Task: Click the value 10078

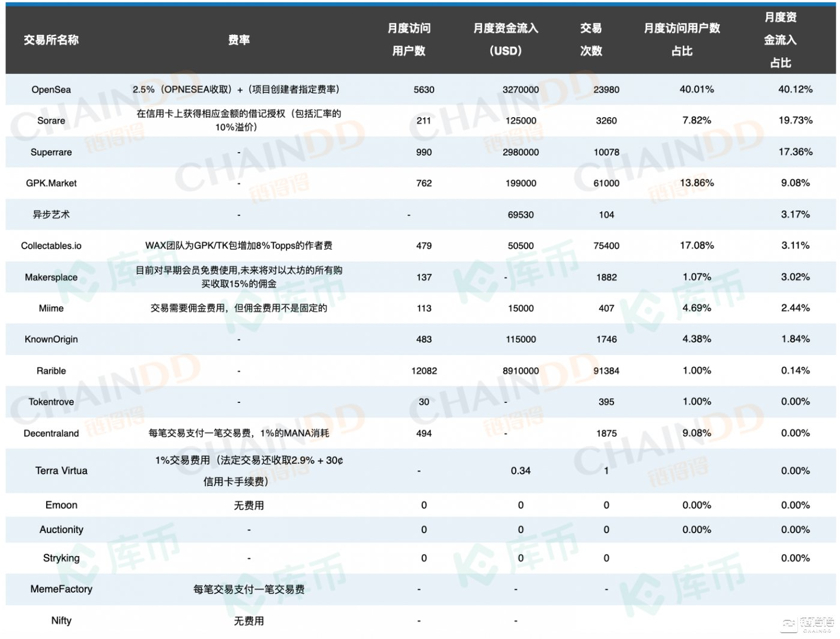Action: [x=606, y=152]
